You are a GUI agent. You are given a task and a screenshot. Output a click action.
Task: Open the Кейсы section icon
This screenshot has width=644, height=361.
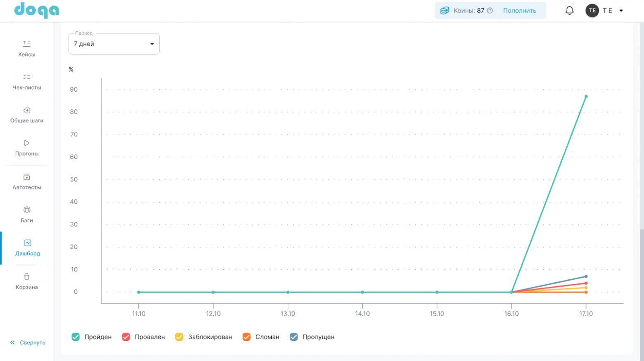[27, 43]
